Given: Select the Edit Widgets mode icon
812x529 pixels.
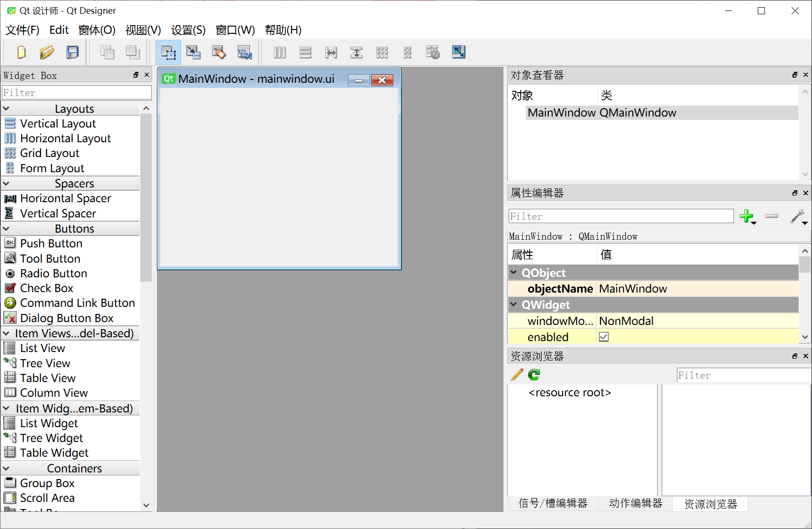Looking at the screenshot, I should tap(168, 52).
